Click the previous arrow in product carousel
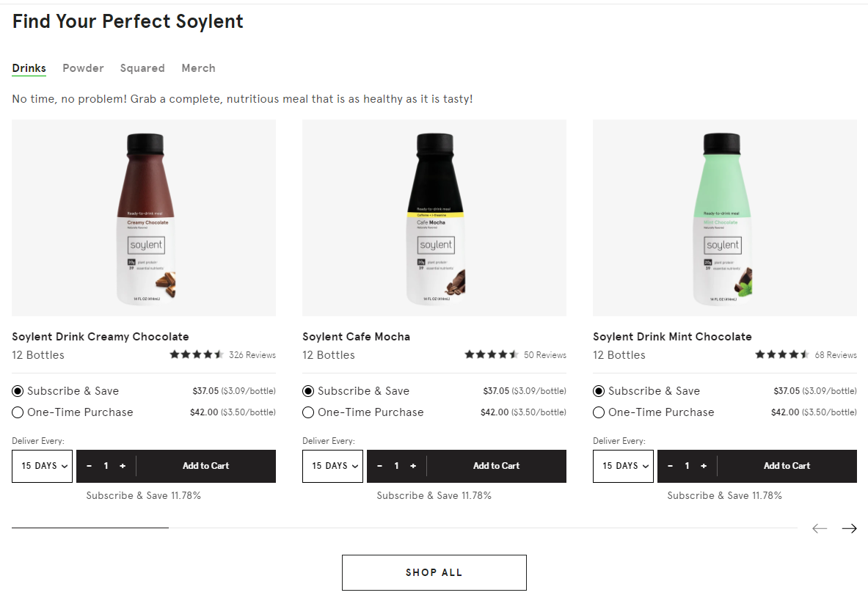868x598 pixels. click(x=820, y=528)
